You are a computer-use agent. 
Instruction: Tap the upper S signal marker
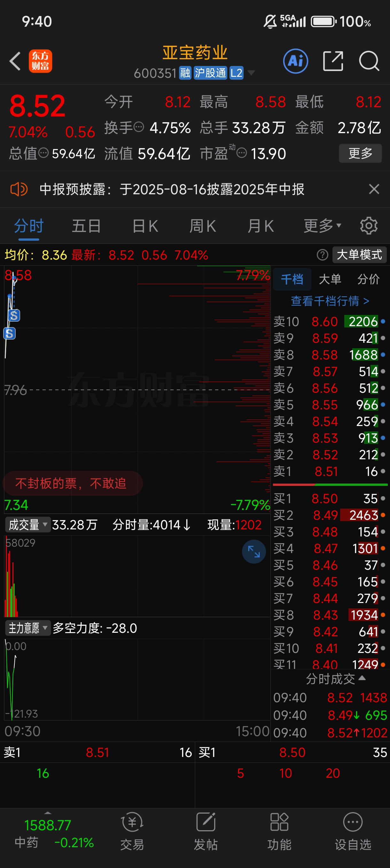point(14,315)
